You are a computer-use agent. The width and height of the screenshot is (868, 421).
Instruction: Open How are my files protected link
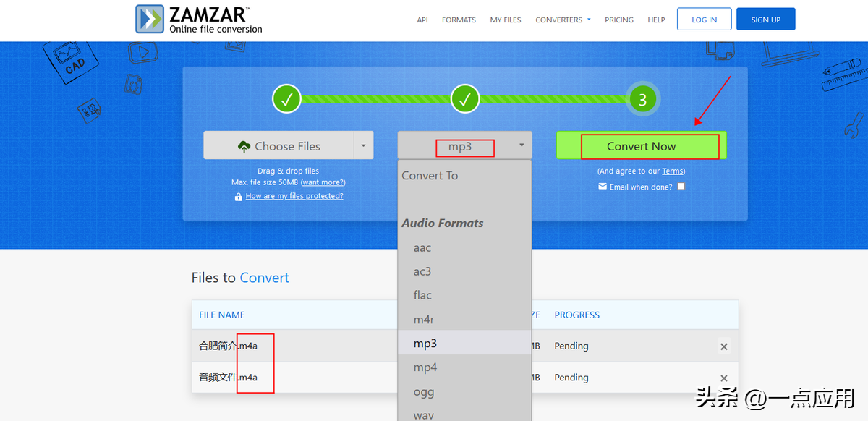pos(294,196)
